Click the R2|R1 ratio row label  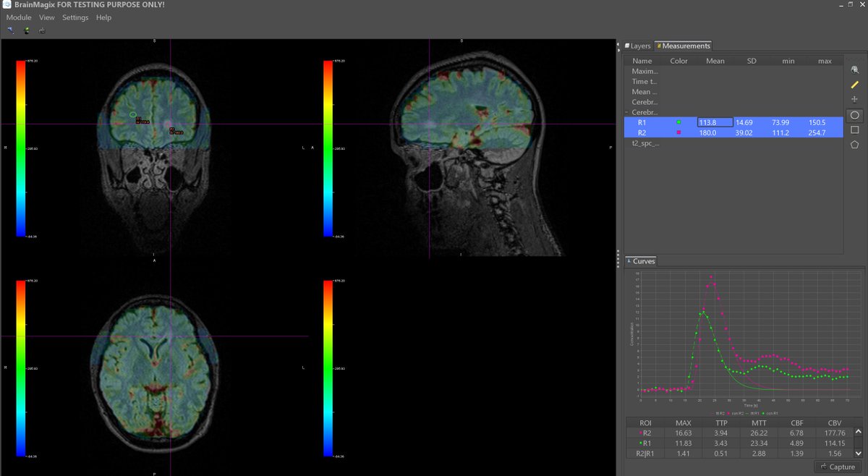pyautogui.click(x=644, y=453)
